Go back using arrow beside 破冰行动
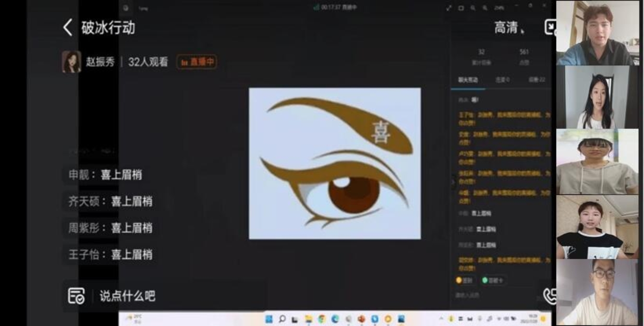This screenshot has height=326, width=644. (68, 28)
